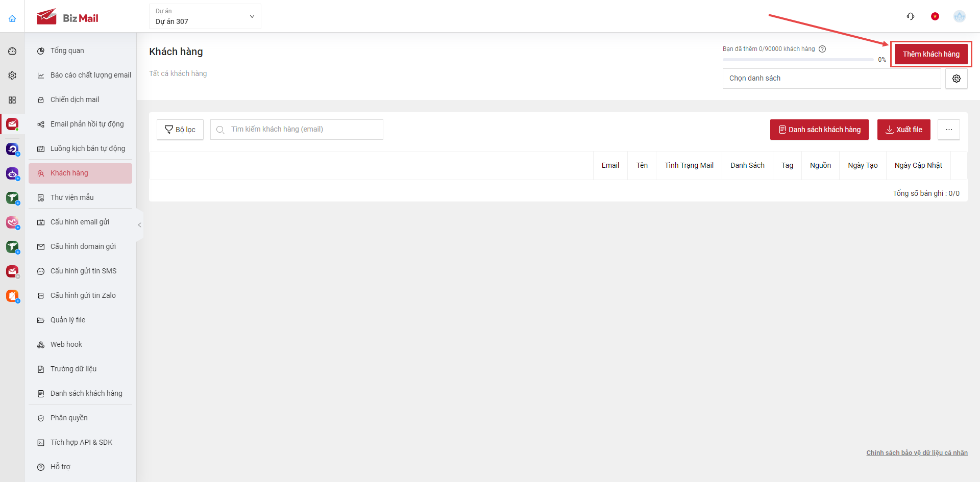Image resolution: width=980 pixels, height=482 pixels.
Task: Click the help question mark beside customer quota
Action: coord(822,49)
